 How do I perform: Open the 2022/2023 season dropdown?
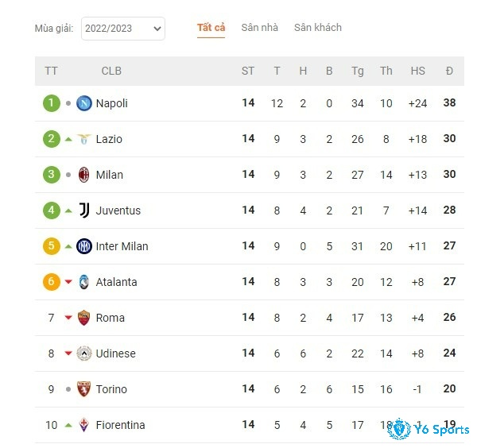[123, 29]
